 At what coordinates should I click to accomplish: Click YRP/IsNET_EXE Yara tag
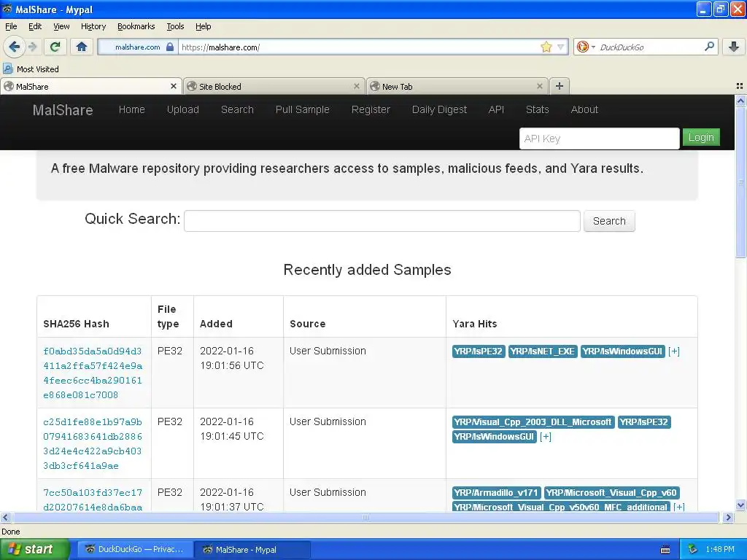point(543,351)
